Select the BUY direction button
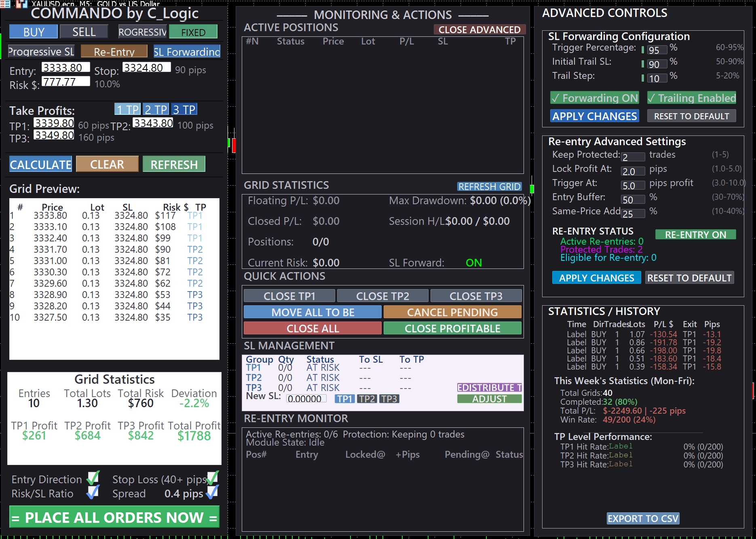 click(34, 32)
